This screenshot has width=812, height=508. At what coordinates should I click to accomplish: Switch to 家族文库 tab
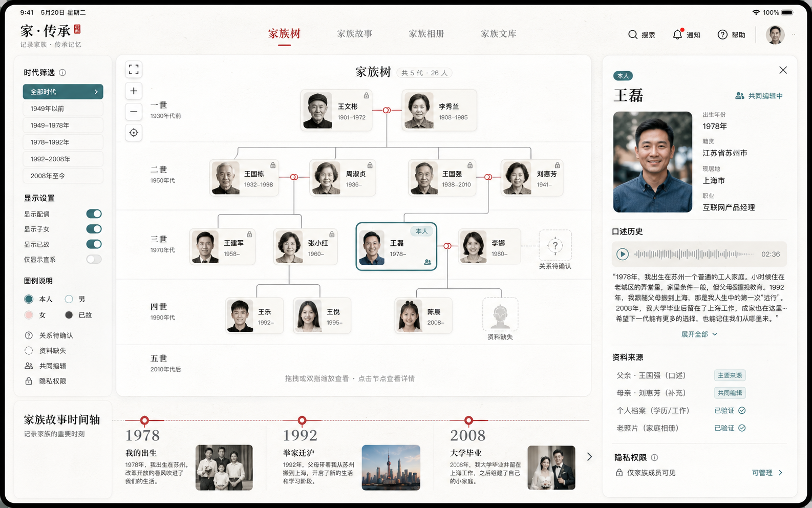[x=499, y=34]
